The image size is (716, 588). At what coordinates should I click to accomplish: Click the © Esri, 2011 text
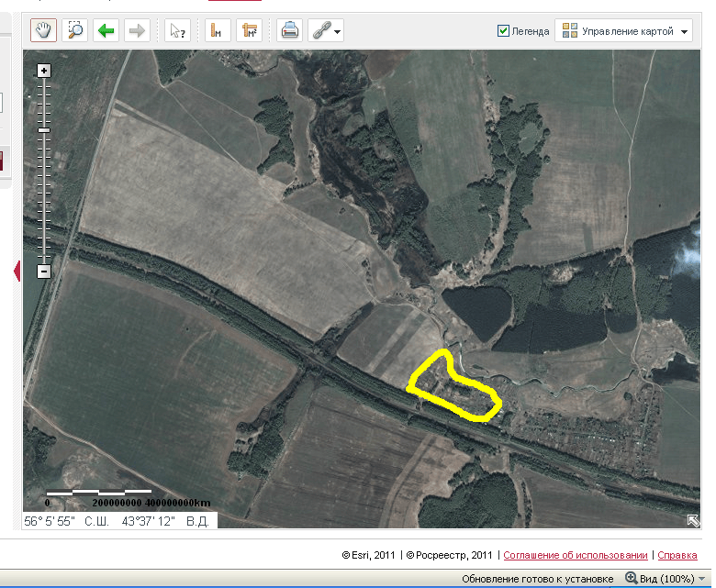click(368, 555)
